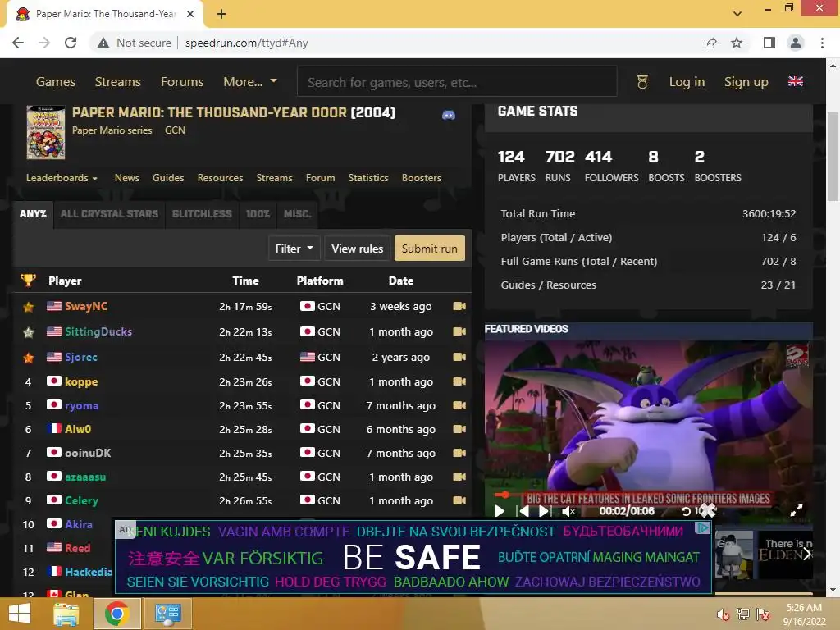Switch to the Glitchless tab
Screen dimensions: 840x630
click(x=202, y=214)
